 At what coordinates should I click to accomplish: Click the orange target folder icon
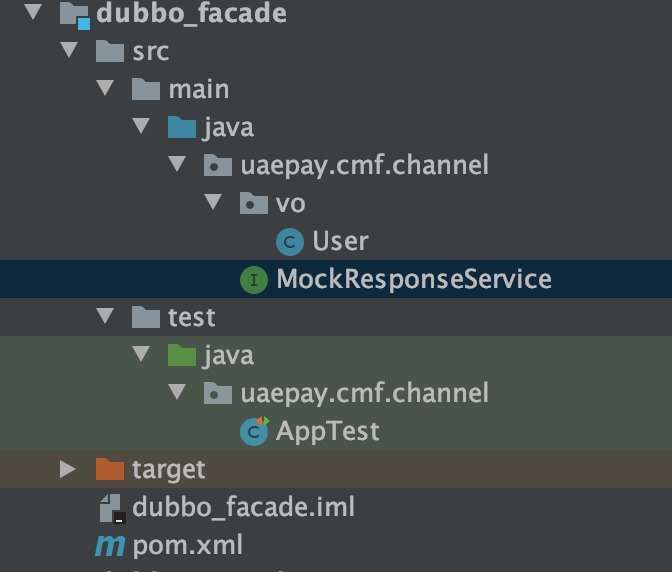[x=109, y=469]
